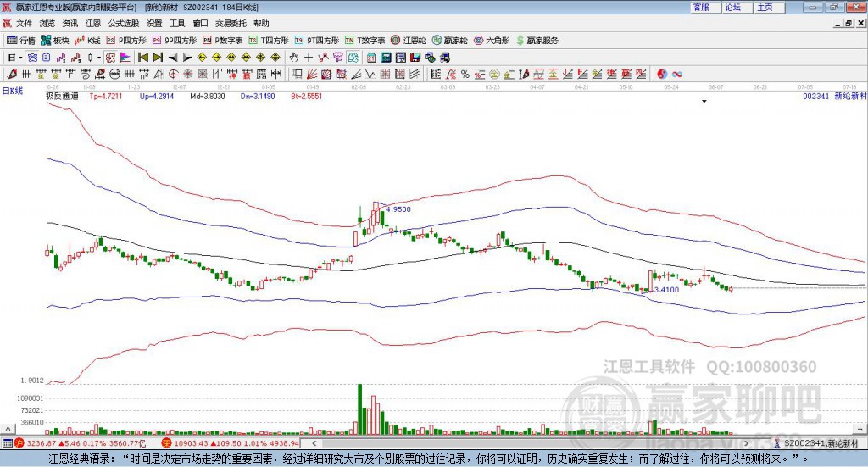This screenshot has width=868, height=467.
Task: Click the 002341 stock code label
Action: 816,96
